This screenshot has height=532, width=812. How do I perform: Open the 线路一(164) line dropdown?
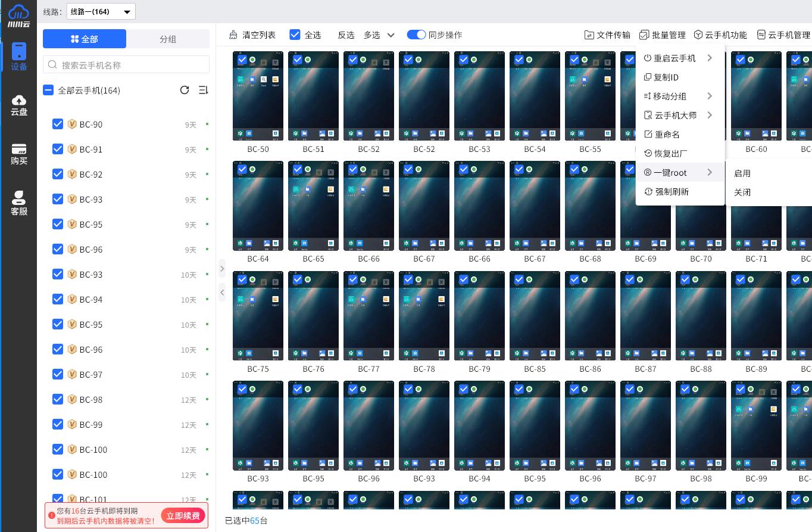pyautogui.click(x=101, y=11)
